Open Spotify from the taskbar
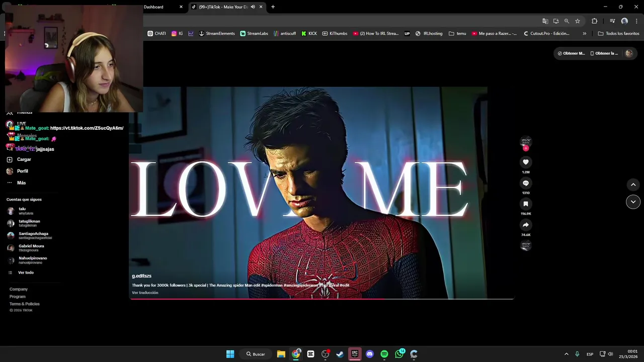Image resolution: width=644 pixels, height=362 pixels. 384,354
